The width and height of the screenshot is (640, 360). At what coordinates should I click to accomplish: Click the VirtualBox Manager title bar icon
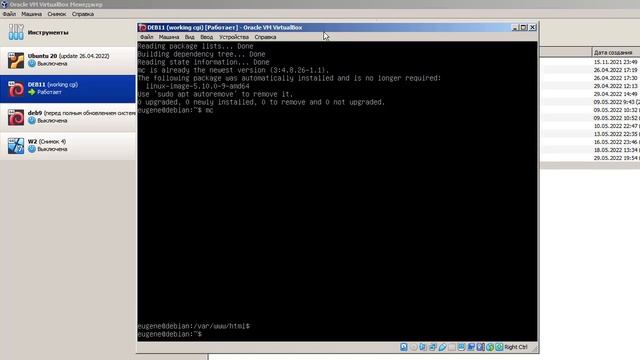point(4,4)
